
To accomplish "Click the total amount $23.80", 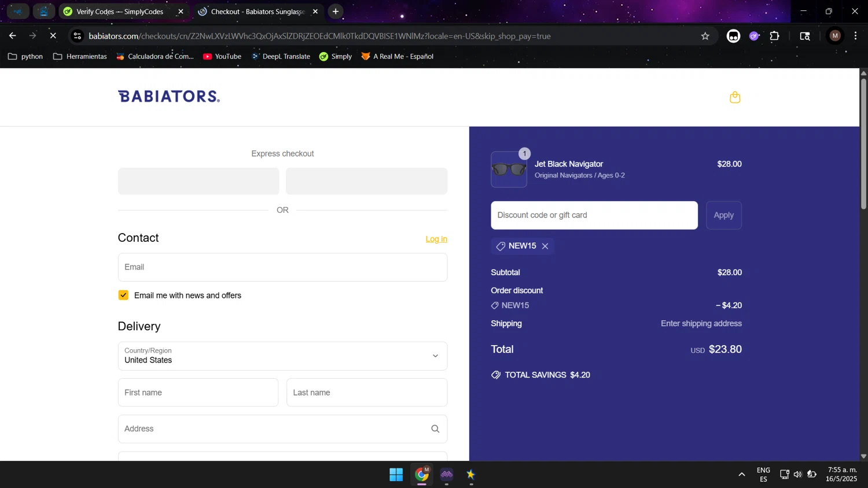I will pos(725,349).
